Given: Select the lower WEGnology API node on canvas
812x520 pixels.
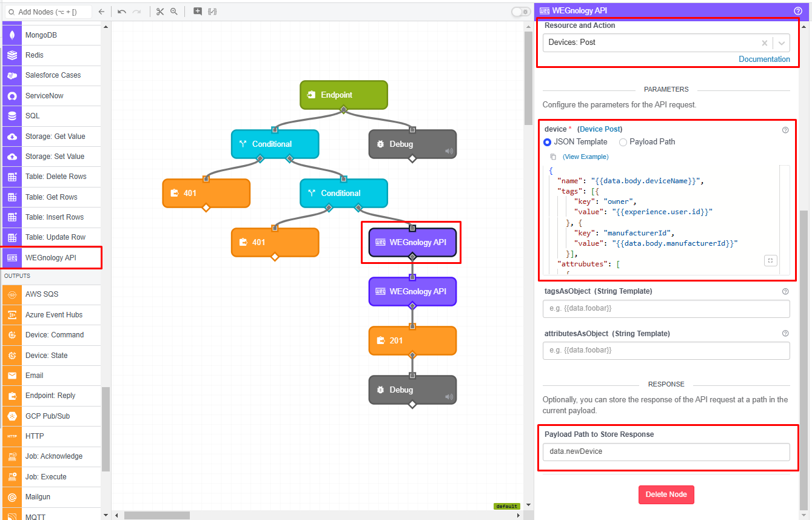Looking at the screenshot, I should point(412,292).
